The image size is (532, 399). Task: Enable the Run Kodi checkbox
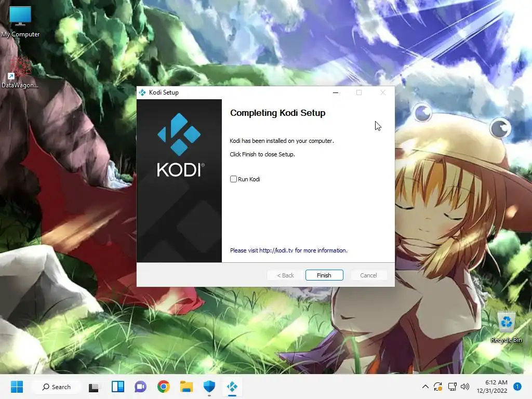233,179
